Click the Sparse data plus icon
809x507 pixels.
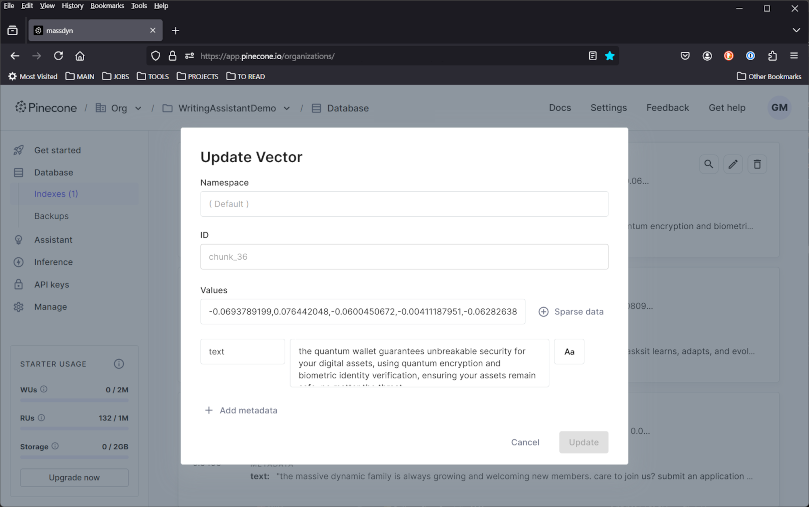[x=544, y=312]
